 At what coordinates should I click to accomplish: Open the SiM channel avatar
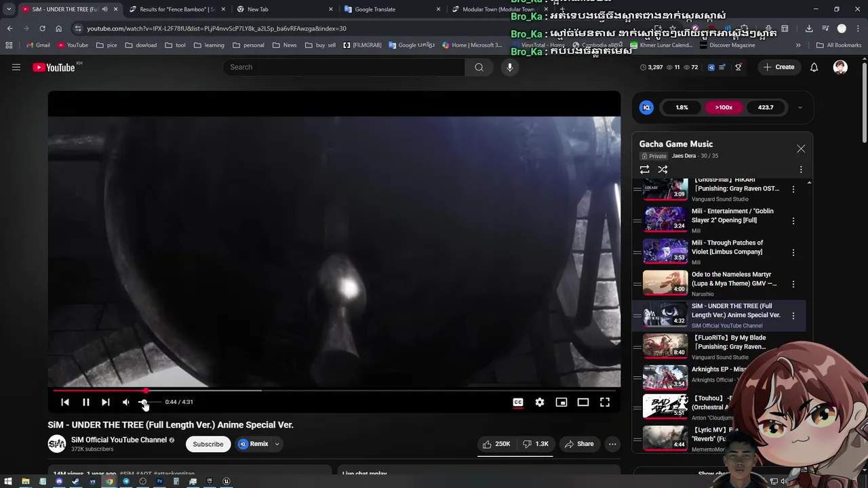tap(57, 444)
